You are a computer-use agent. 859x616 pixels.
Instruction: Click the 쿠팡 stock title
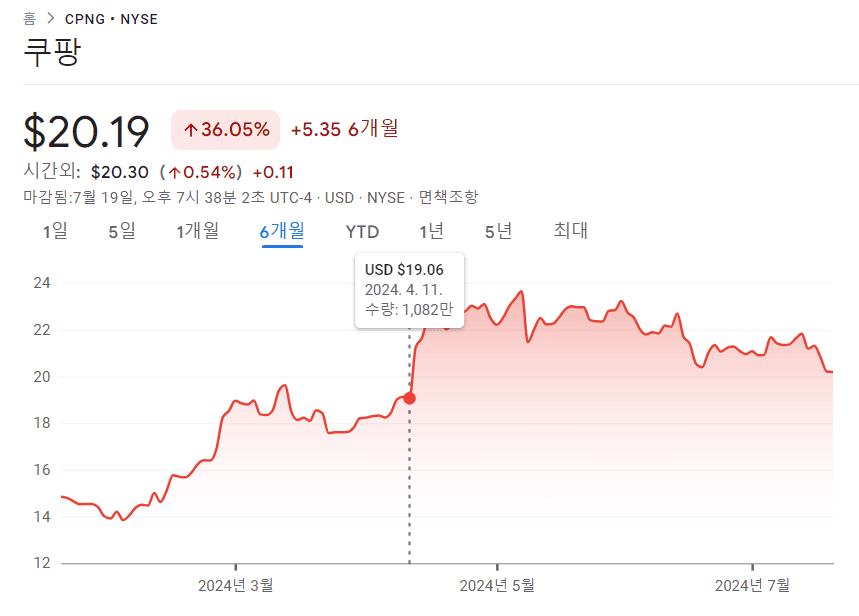52,52
